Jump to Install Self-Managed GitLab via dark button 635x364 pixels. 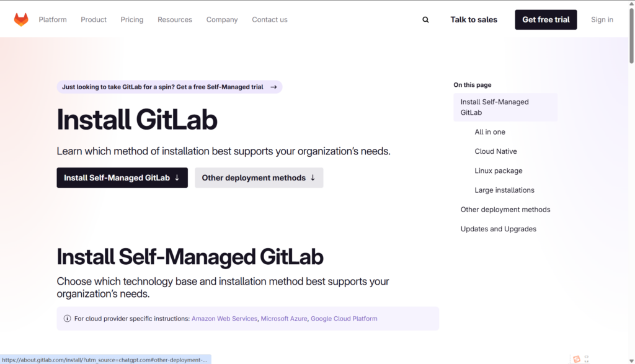coord(122,178)
